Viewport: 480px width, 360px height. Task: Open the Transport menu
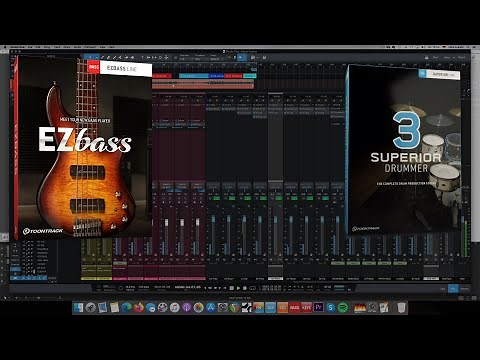(x=90, y=47)
